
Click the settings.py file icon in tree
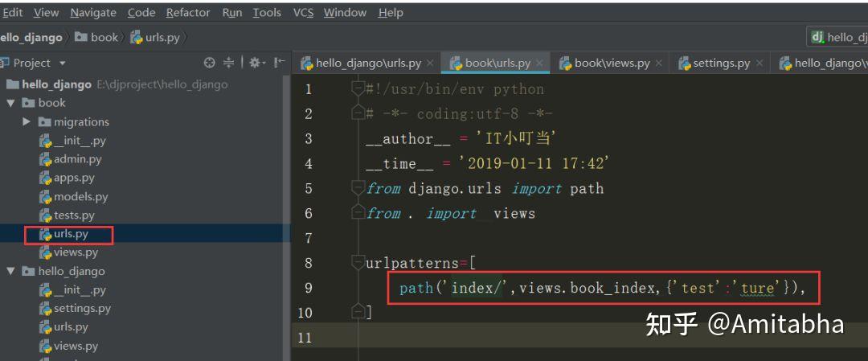pyautogui.click(x=45, y=309)
